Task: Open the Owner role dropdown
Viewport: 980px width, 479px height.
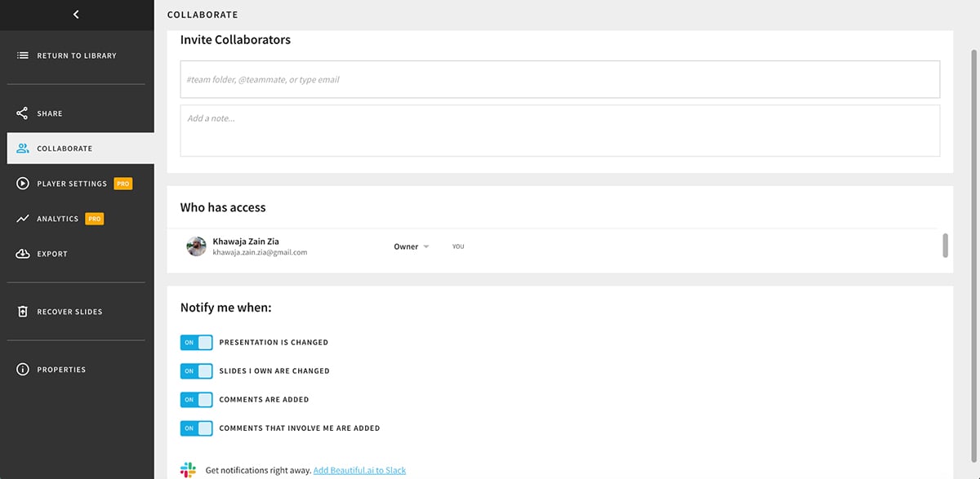Action: (411, 246)
